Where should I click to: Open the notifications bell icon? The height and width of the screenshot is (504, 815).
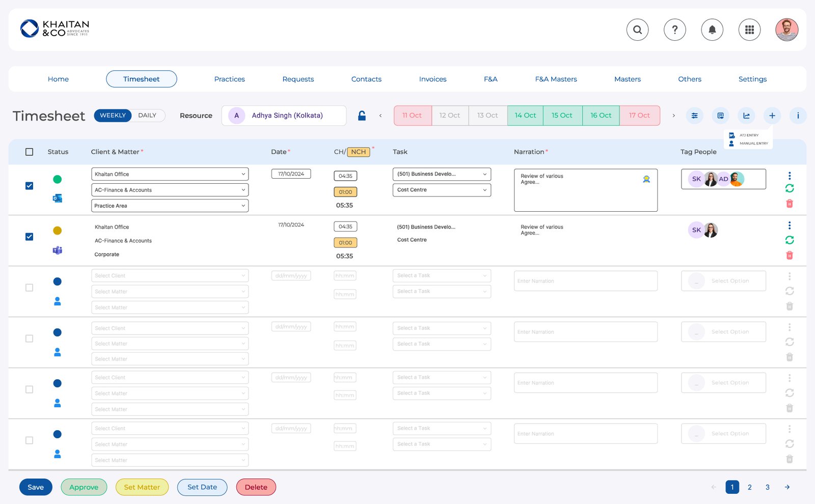[x=712, y=30]
